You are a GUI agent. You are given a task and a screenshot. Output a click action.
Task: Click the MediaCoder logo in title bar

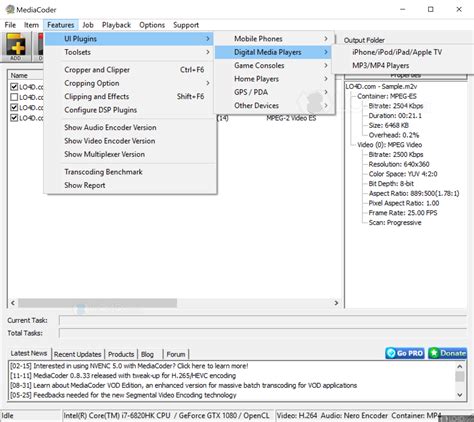[10, 9]
